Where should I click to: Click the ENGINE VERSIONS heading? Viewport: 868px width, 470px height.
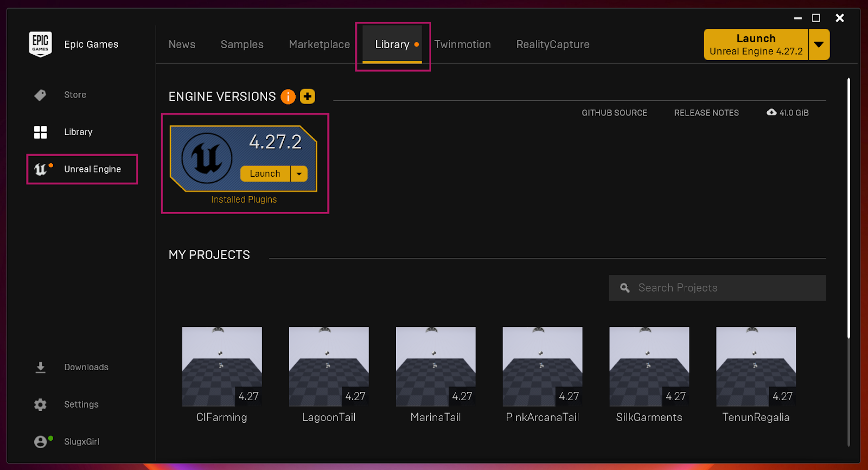click(x=222, y=96)
